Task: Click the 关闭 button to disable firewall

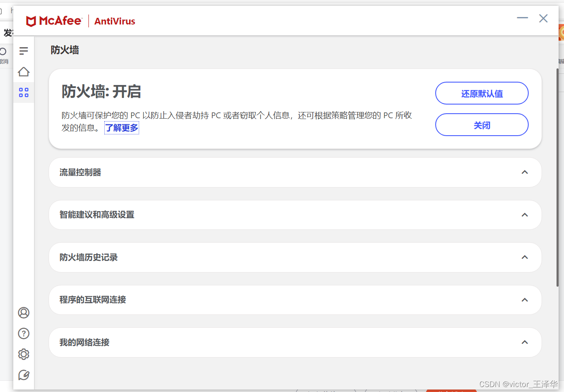Action: pyautogui.click(x=482, y=125)
